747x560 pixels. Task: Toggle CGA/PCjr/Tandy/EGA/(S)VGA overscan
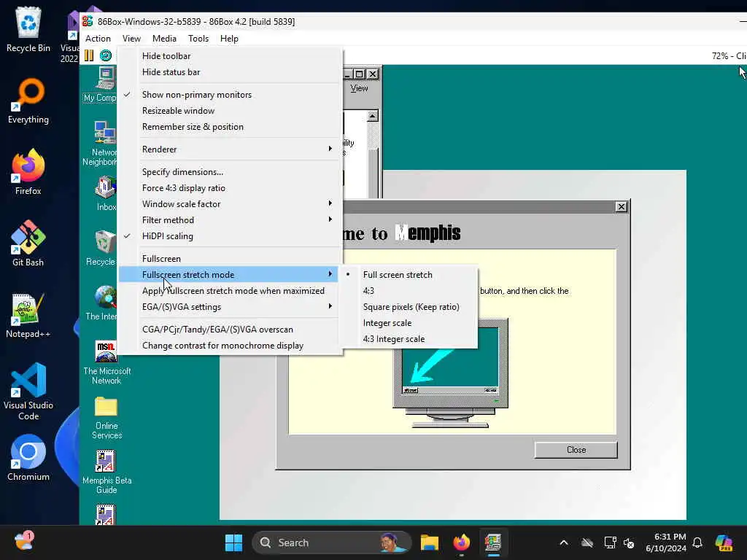pos(230,329)
